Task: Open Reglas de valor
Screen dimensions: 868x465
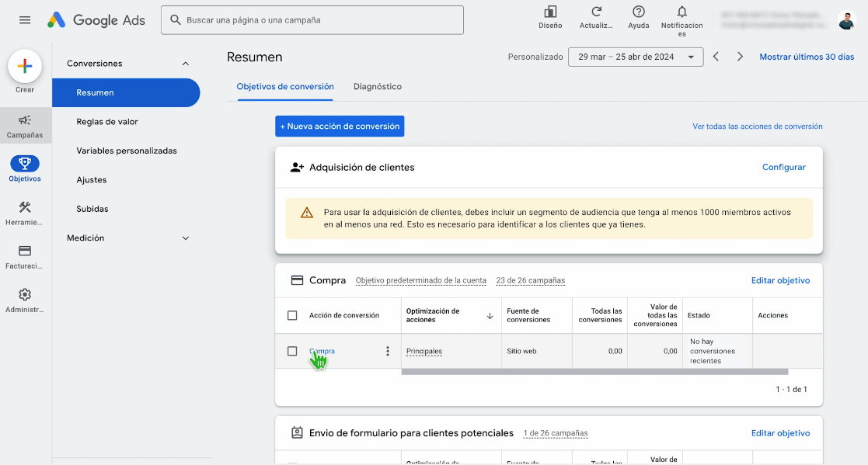Action: (107, 122)
